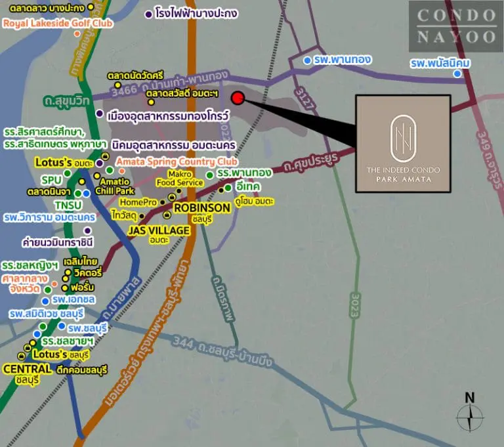Image resolution: width=504 pixels, height=447 pixels.
Task: Click the รร.ชลหญิงฯ label
Action: (x=30, y=266)
